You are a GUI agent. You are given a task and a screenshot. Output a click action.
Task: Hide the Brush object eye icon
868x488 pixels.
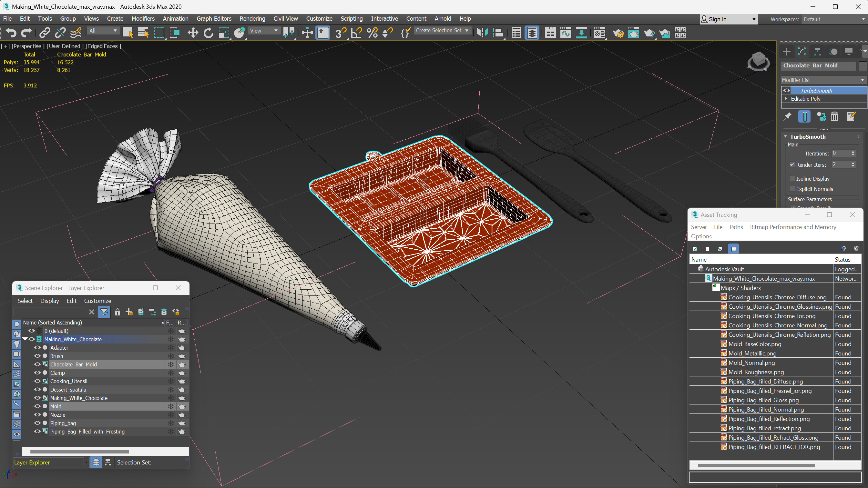(x=37, y=356)
